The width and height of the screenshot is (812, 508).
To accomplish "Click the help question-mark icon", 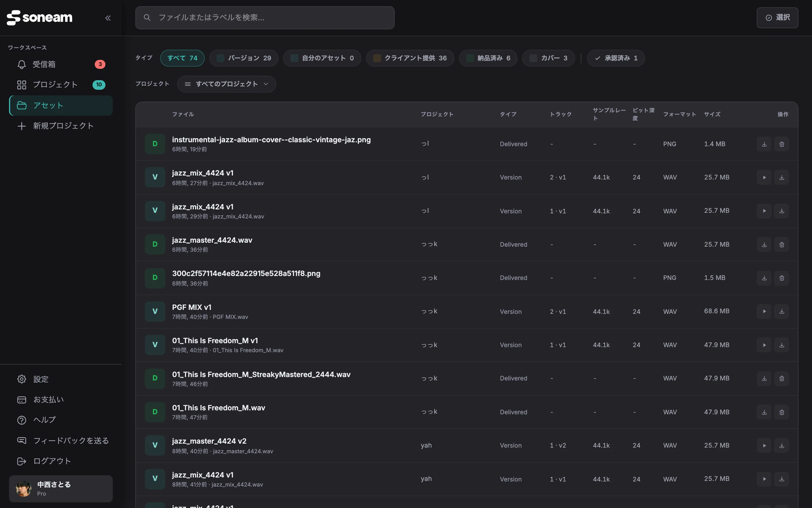I will click(21, 420).
